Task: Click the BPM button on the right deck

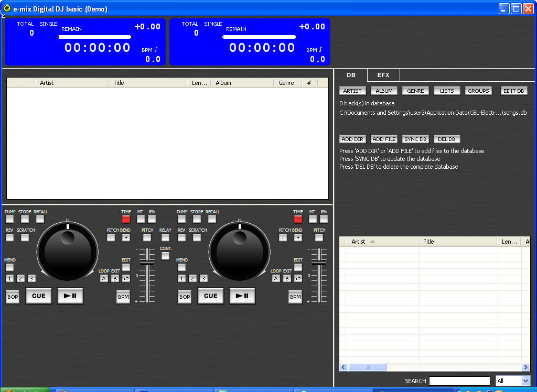Action: point(295,296)
